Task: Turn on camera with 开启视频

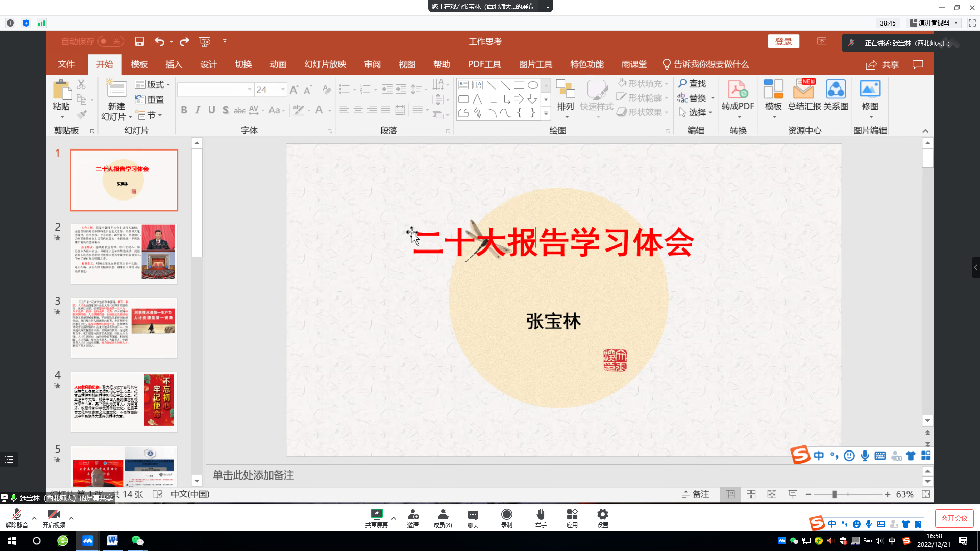Action: 54,515
